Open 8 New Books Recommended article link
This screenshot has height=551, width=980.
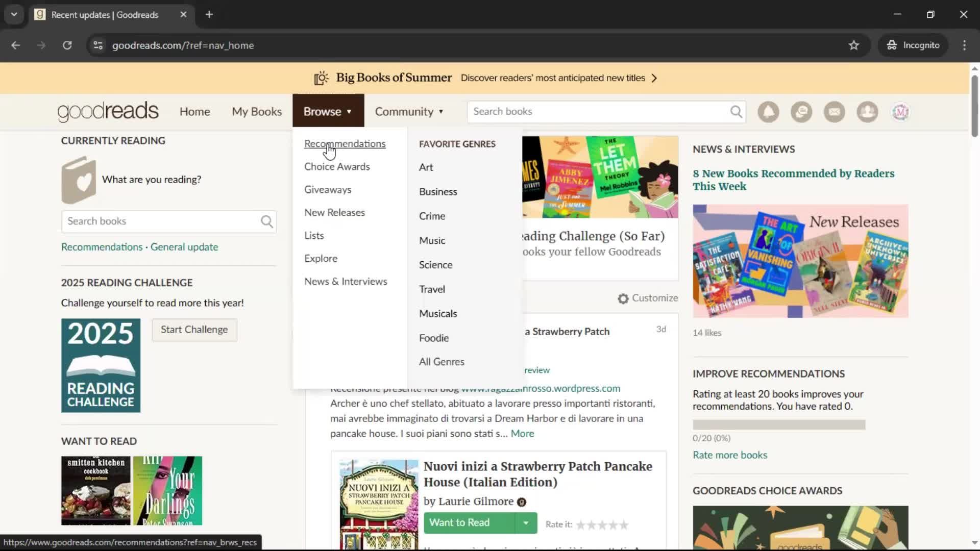[x=793, y=180]
